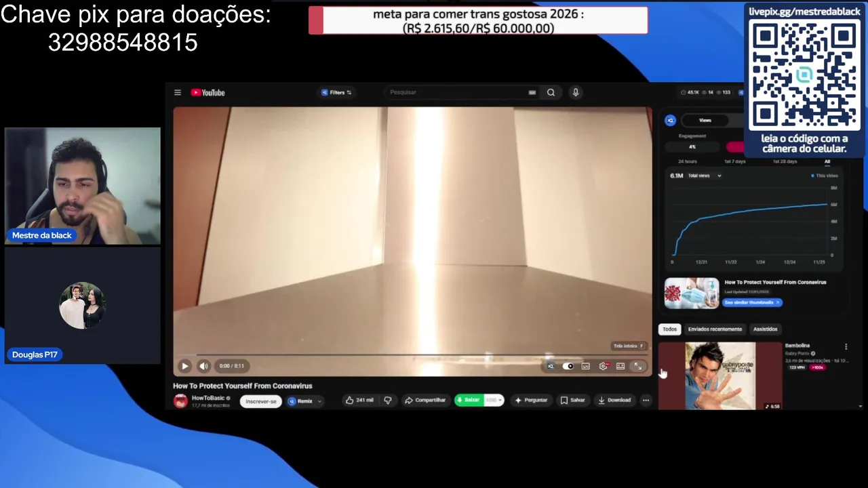Click the video title 'How To Protect Yourself From Coronavirus'

pos(242,386)
